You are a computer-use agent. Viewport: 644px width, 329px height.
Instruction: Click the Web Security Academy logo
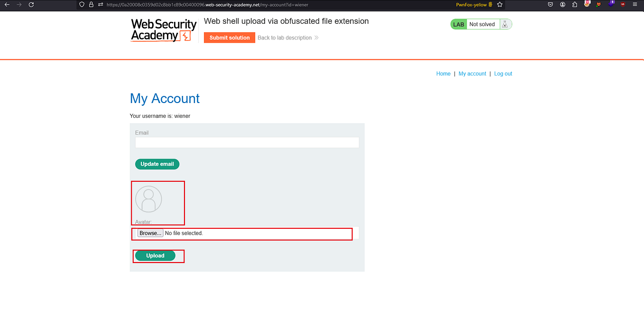(163, 30)
